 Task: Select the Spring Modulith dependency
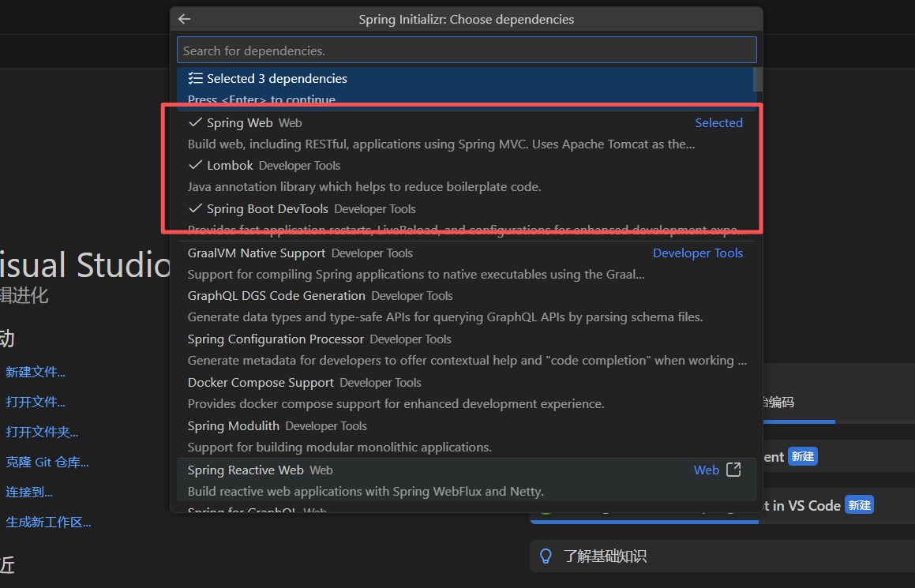click(x=234, y=426)
